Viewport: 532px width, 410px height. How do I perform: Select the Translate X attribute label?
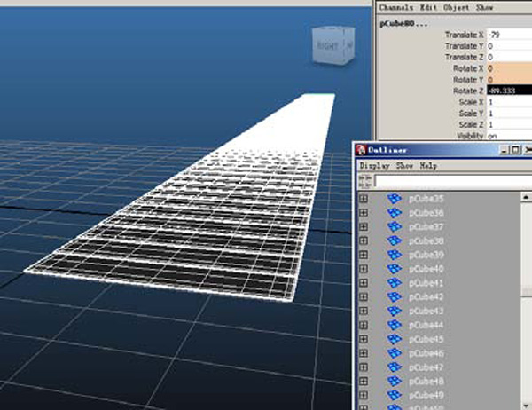464,35
